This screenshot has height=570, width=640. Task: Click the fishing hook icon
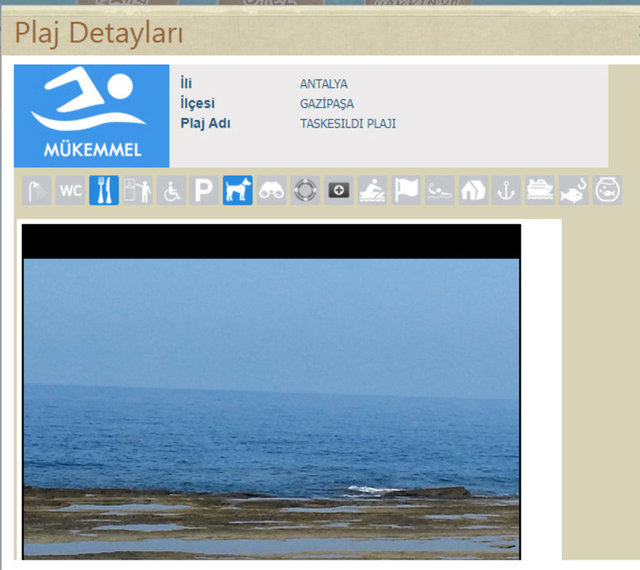[573, 190]
